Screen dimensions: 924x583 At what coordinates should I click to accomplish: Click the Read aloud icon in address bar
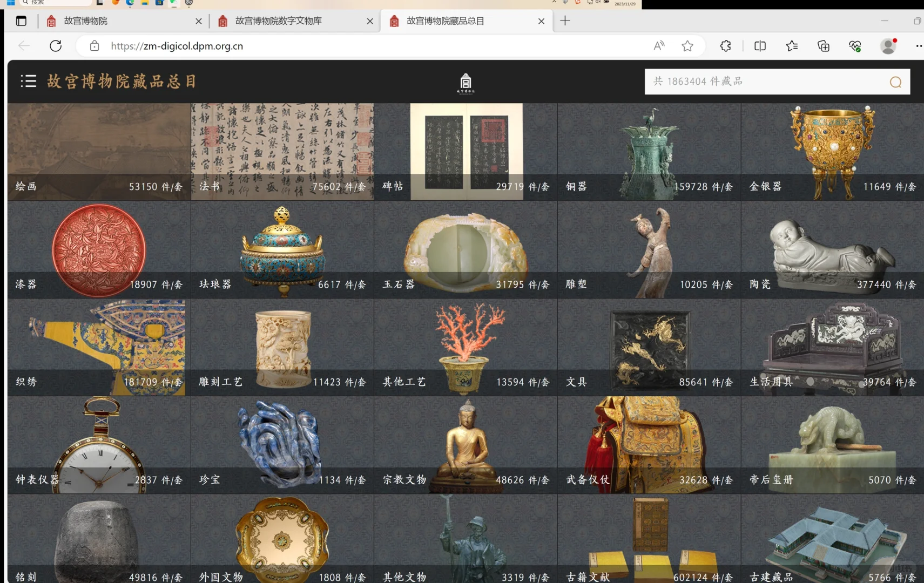659,46
